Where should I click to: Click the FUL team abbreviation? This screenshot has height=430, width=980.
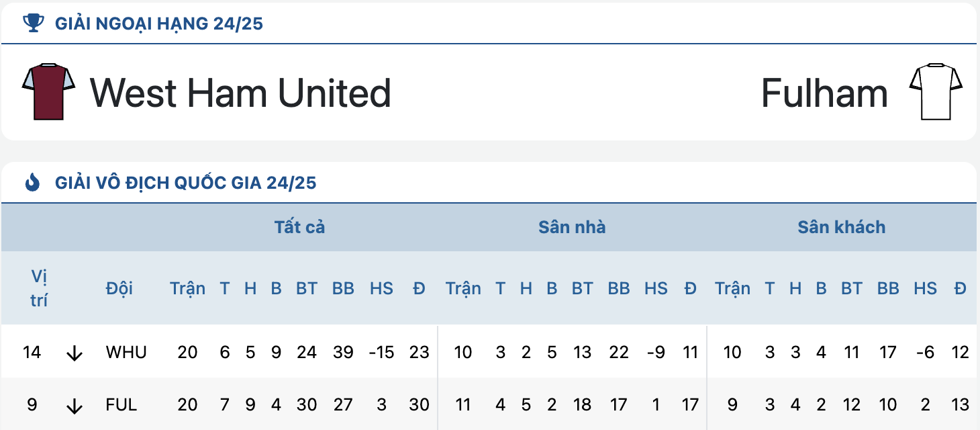point(121,405)
